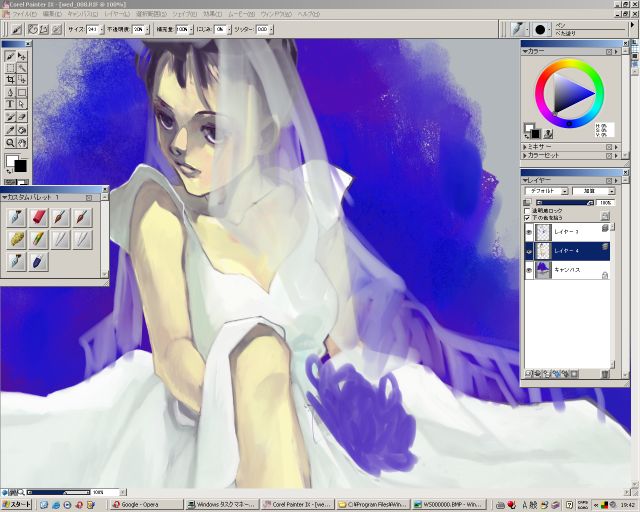640x512 pixels.
Task: Open the 編集 menu
Action: [52, 14]
